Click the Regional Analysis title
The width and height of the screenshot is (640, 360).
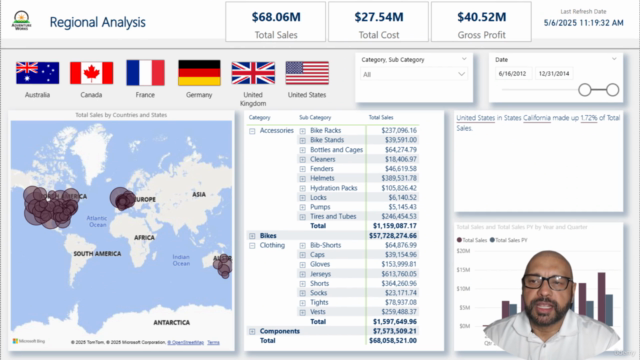[x=98, y=22]
